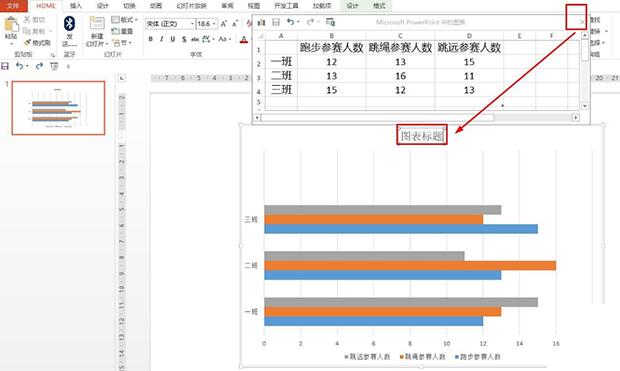Select slide 1 thumbnail in panel
The width and height of the screenshot is (620, 371).
[58, 108]
